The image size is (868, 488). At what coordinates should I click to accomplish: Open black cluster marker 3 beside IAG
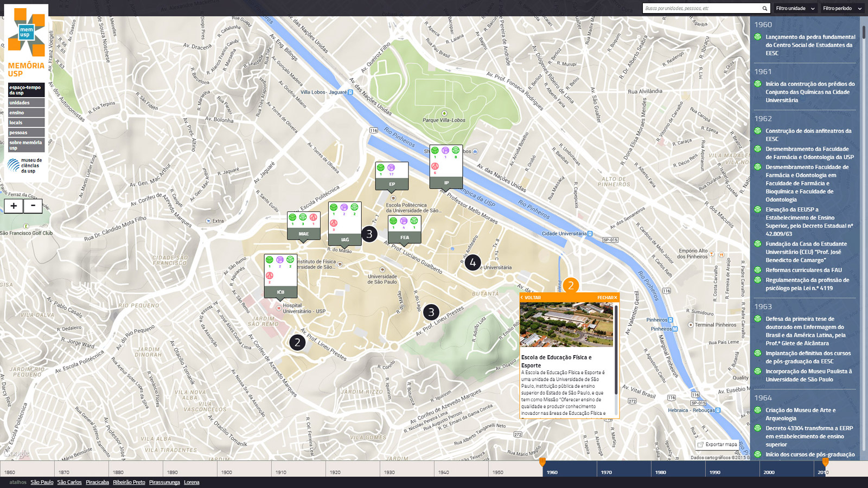point(369,234)
